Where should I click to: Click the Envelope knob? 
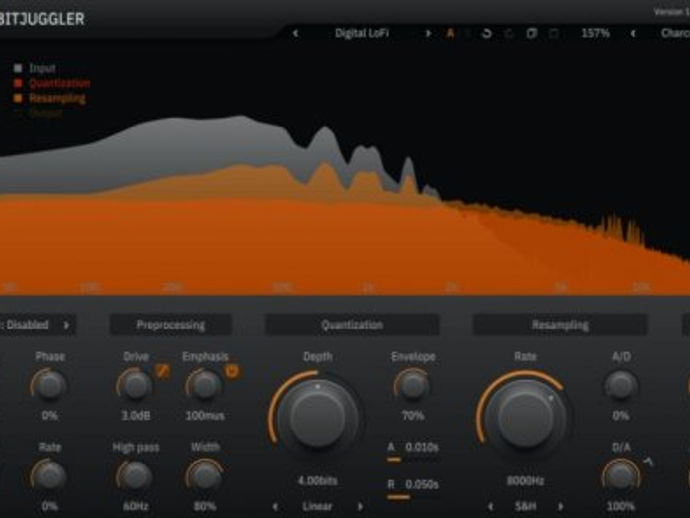(412, 385)
